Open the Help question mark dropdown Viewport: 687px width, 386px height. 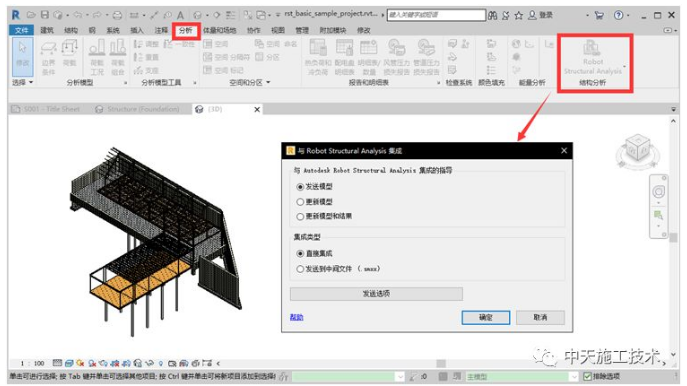tap(628, 15)
